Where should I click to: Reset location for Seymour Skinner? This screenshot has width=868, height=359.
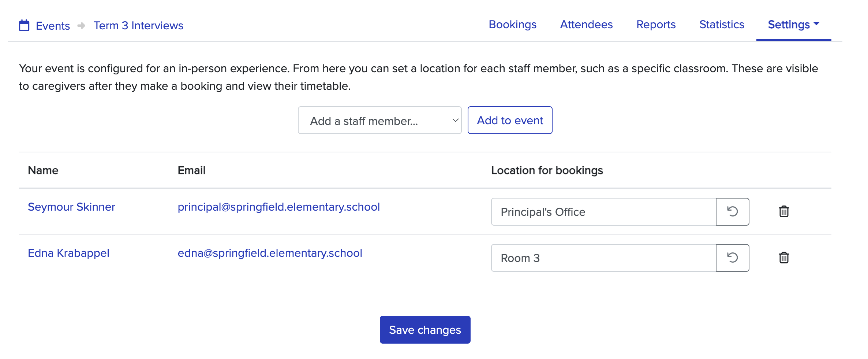(x=732, y=212)
